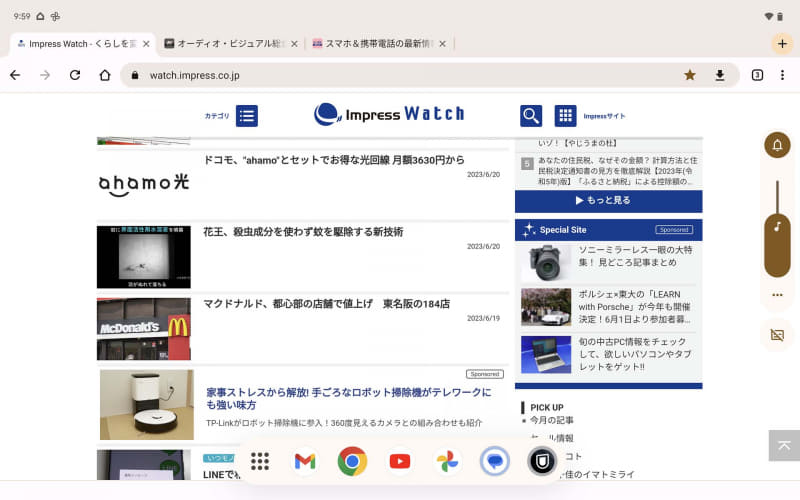This screenshot has width=800, height=500.
Task: Launch Chrome from the dock
Action: click(x=352, y=461)
